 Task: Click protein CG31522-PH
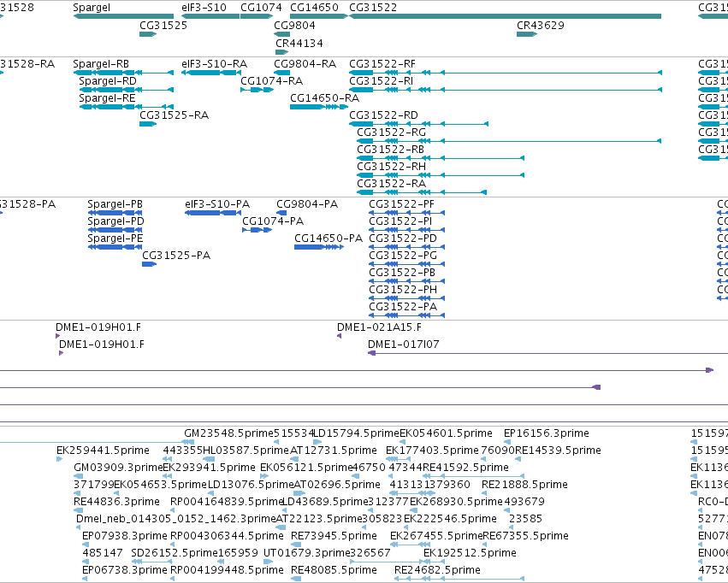[x=403, y=290]
